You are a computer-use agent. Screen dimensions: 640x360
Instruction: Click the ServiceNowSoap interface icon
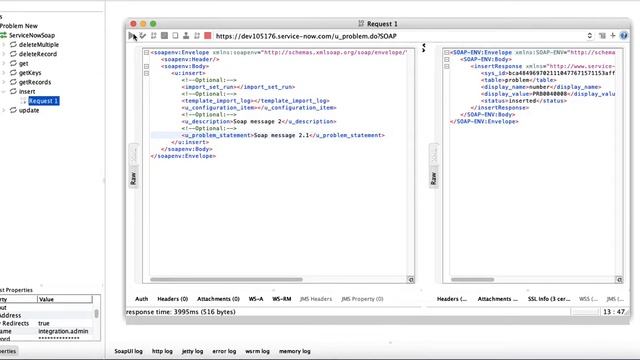click(3, 36)
